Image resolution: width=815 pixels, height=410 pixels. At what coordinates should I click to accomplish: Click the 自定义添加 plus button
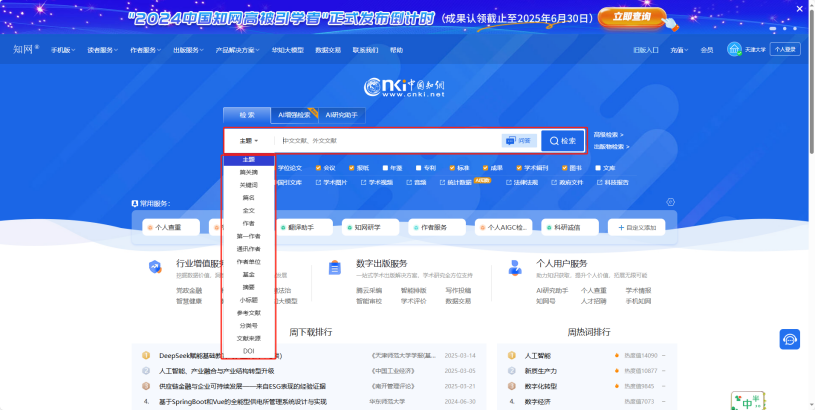click(637, 227)
